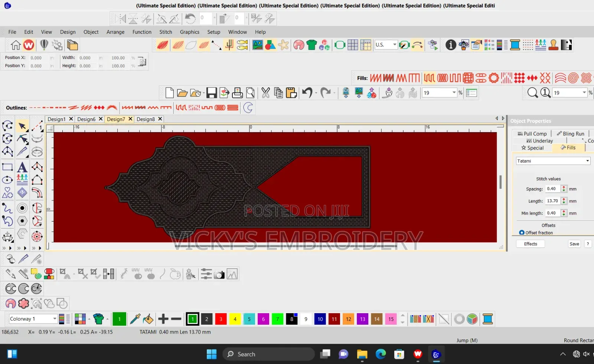Select the arrow Select Object tool
The image size is (594, 364).
point(22,126)
